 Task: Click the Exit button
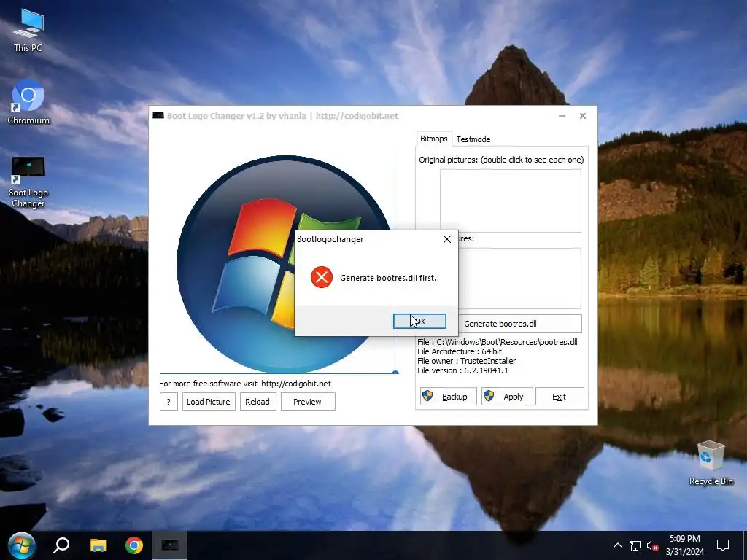click(x=560, y=397)
